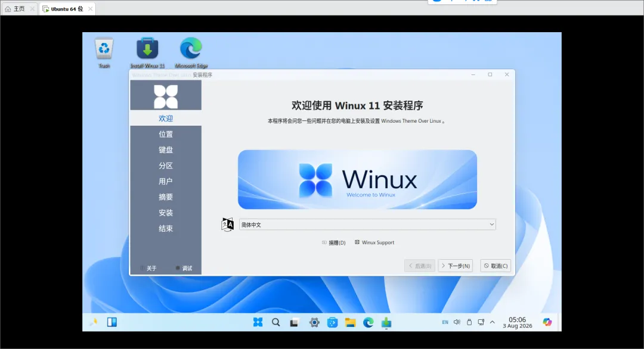Click the 后退(B) back button
Viewport: 644px width, 349px height.
point(420,266)
